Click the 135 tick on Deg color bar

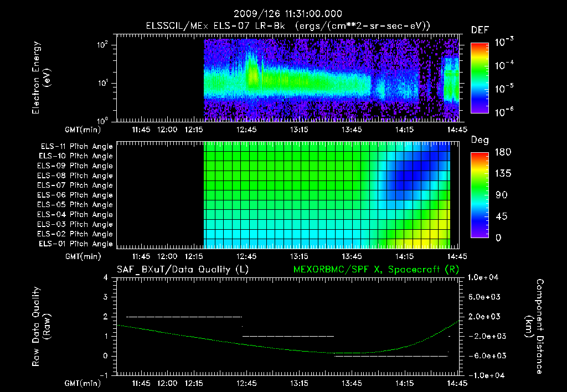pyautogui.click(x=503, y=173)
